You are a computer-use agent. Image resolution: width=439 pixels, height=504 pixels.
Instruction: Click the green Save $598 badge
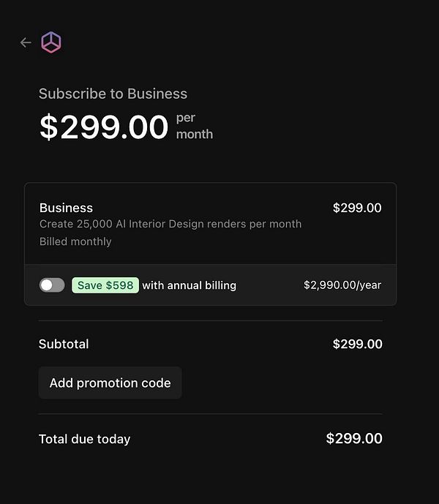point(105,285)
